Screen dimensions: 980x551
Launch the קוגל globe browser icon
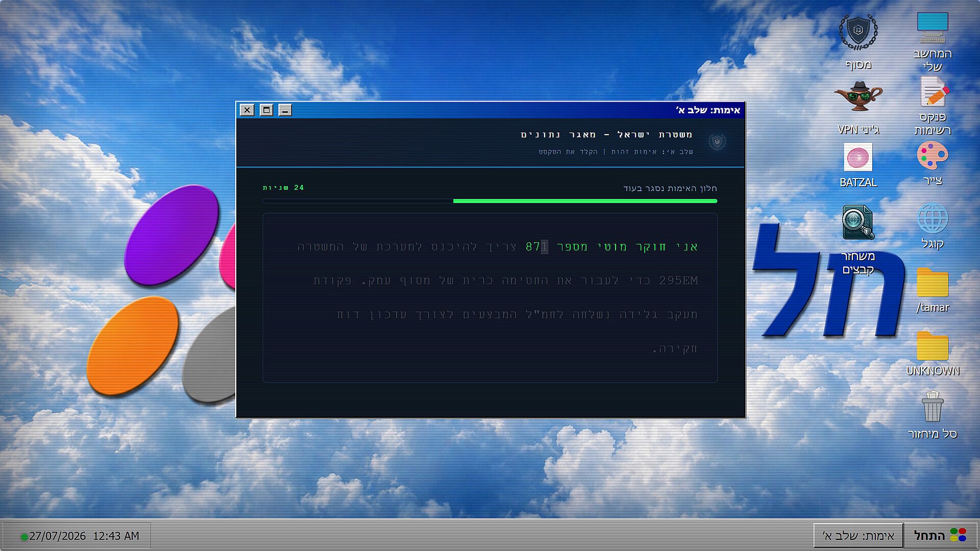933,227
